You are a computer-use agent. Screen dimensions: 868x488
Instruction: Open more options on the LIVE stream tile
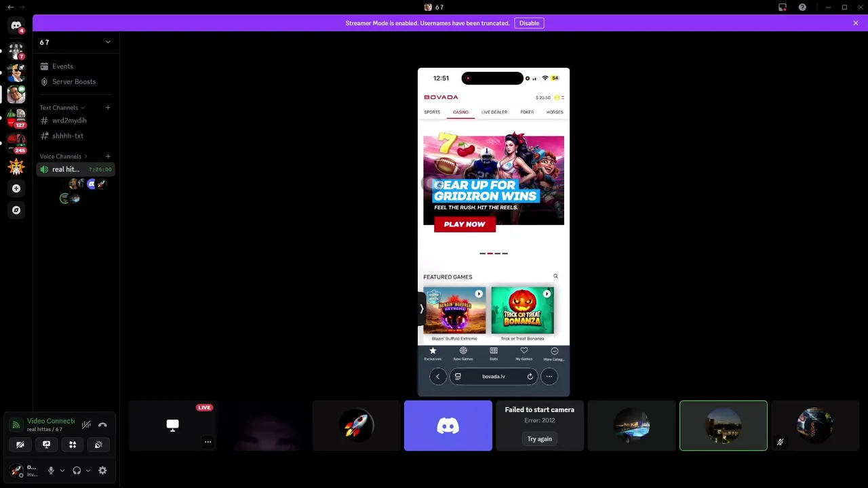click(x=208, y=442)
